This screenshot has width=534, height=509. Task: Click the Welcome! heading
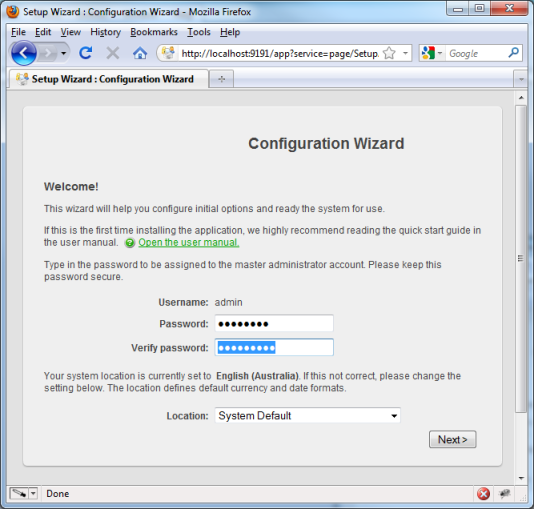(71, 187)
